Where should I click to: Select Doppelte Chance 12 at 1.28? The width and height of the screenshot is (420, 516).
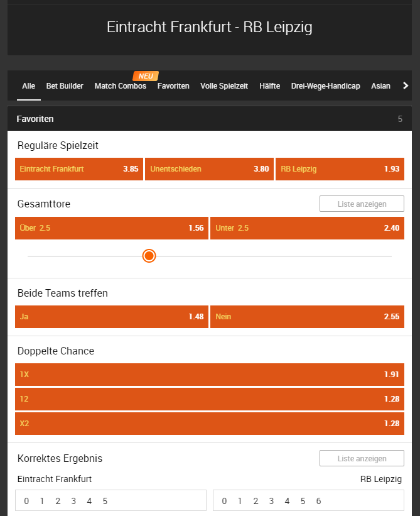(x=210, y=399)
